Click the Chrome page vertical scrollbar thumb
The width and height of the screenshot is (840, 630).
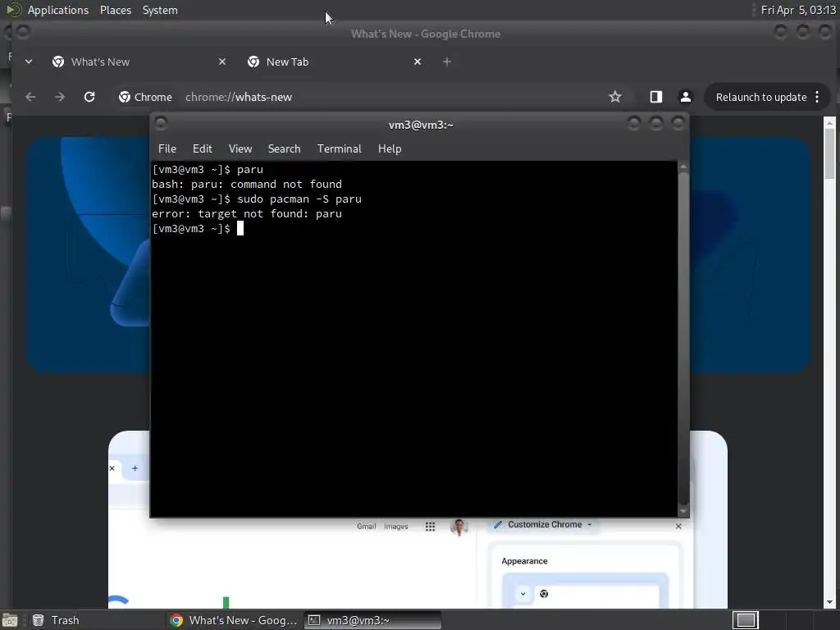tap(830, 153)
